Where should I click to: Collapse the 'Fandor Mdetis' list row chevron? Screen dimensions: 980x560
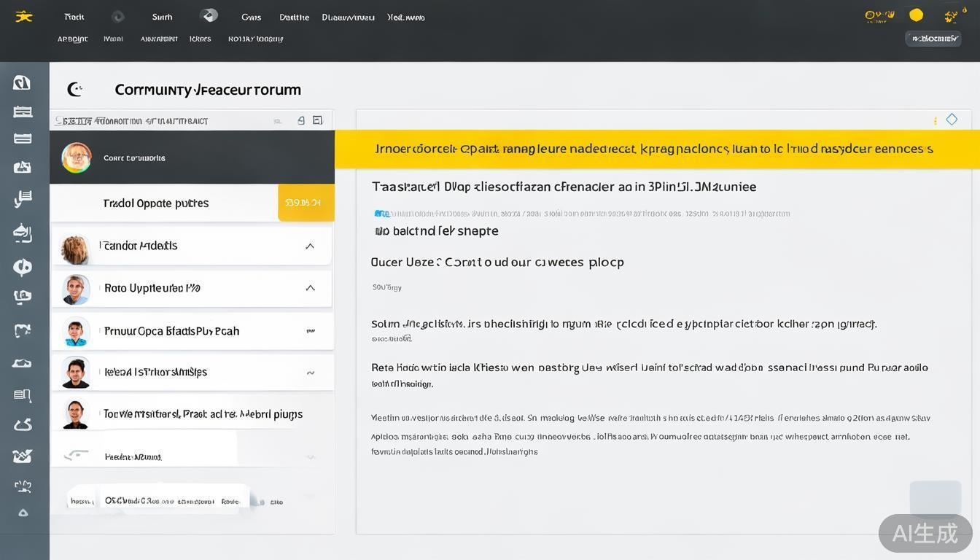click(310, 246)
